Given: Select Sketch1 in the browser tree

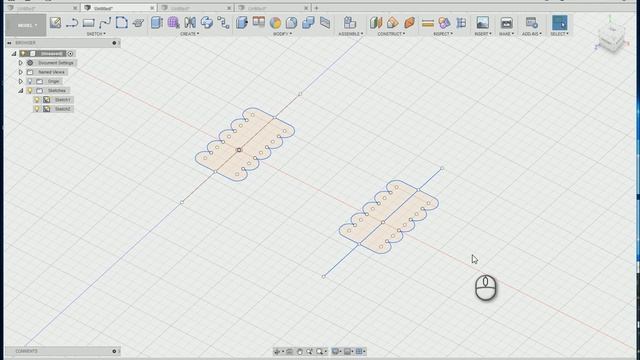Looking at the screenshot, I should (x=62, y=100).
